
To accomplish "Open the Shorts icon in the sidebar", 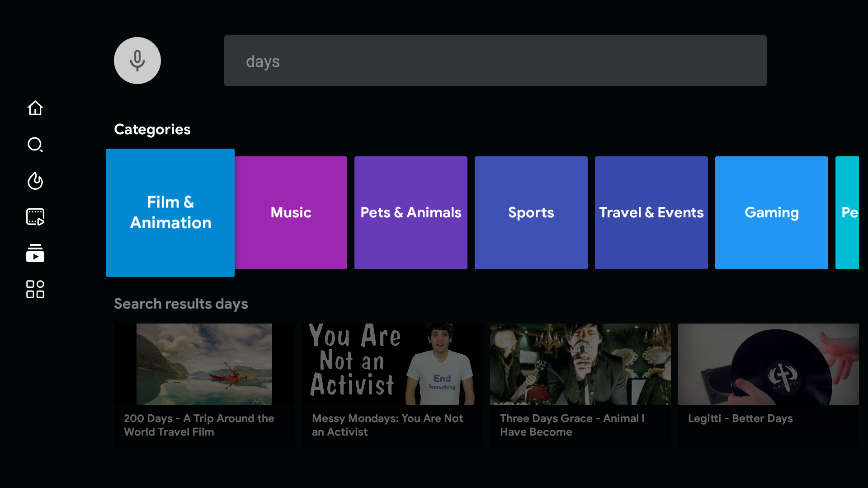I will tap(35, 217).
